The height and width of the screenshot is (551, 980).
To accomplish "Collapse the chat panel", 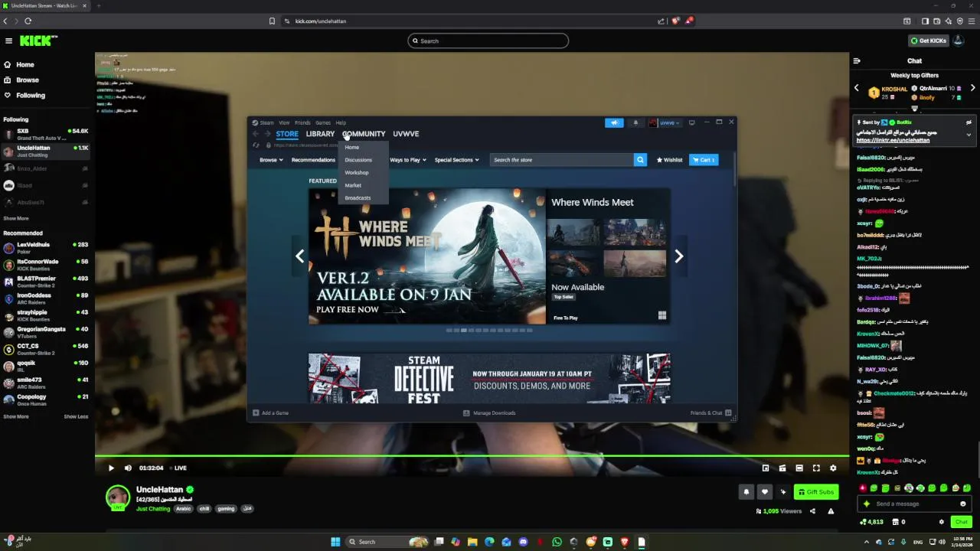I will [857, 61].
